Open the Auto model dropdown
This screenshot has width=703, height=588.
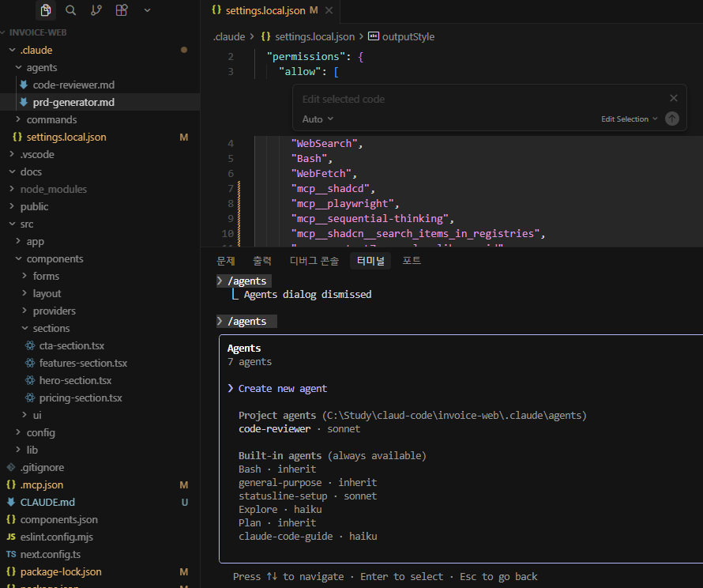pos(318,119)
